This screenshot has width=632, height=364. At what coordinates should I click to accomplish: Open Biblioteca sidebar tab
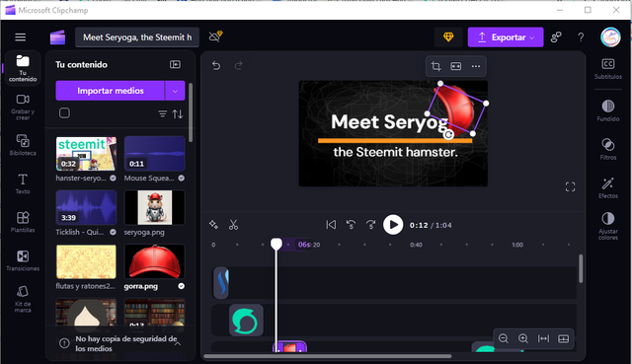pos(23,145)
